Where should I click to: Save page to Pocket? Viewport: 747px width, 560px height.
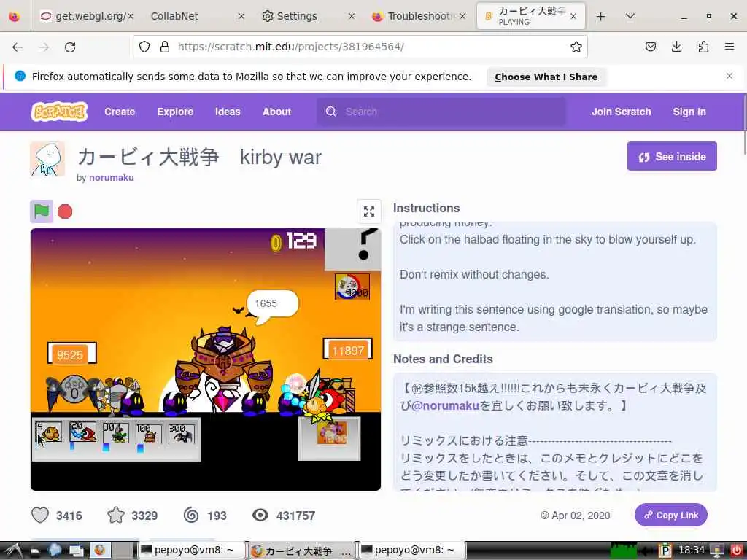click(650, 47)
